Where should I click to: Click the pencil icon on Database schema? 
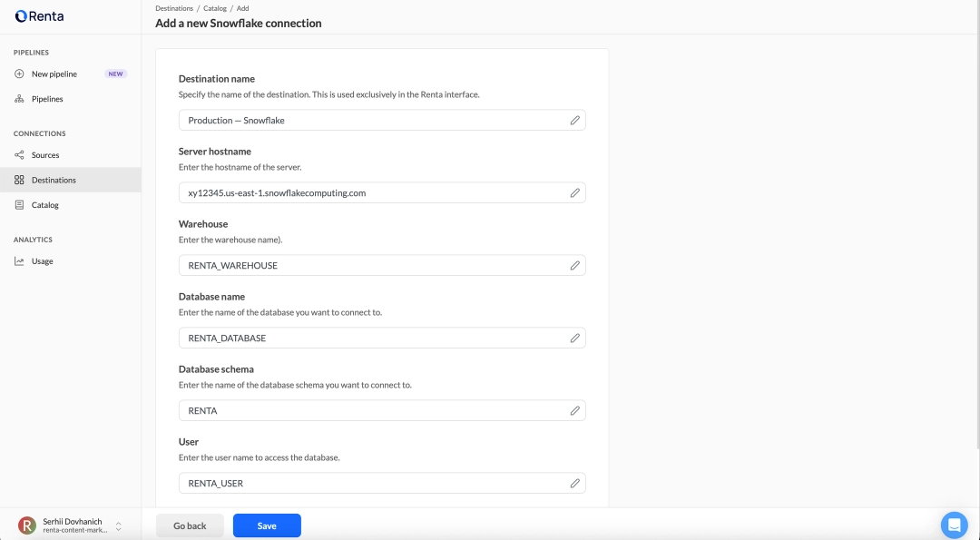[x=574, y=410]
